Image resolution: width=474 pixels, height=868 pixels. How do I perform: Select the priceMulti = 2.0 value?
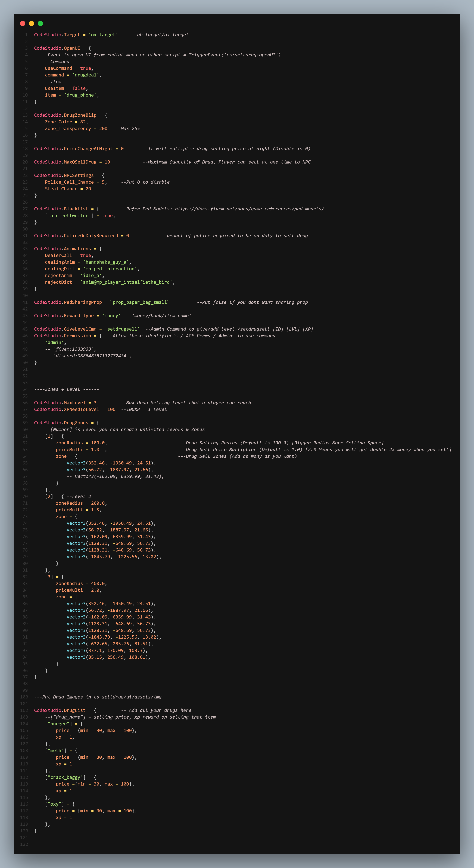tap(78, 590)
